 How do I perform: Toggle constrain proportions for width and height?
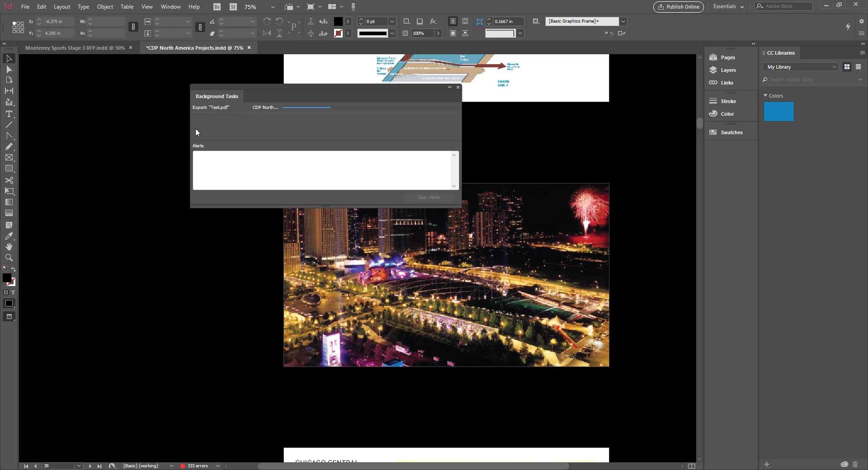[x=133, y=27]
